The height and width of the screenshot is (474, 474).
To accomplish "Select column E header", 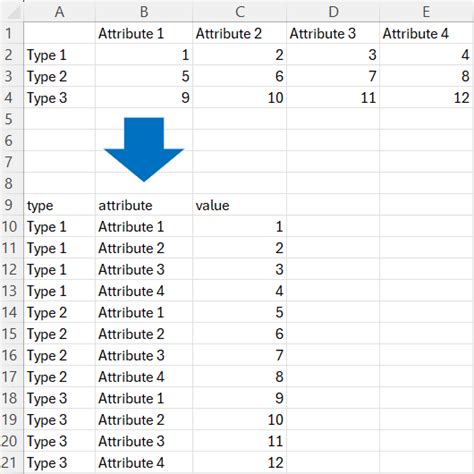I will point(427,12).
